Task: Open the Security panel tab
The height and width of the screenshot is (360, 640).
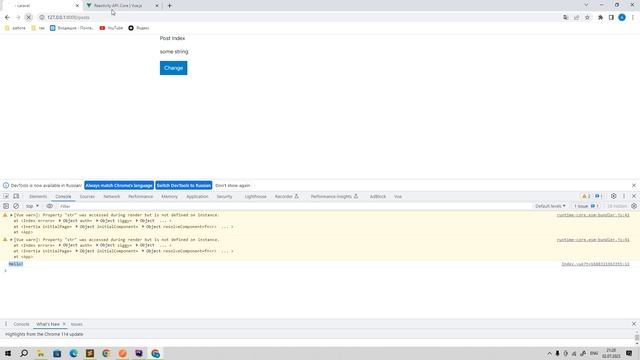Action: [x=224, y=196]
